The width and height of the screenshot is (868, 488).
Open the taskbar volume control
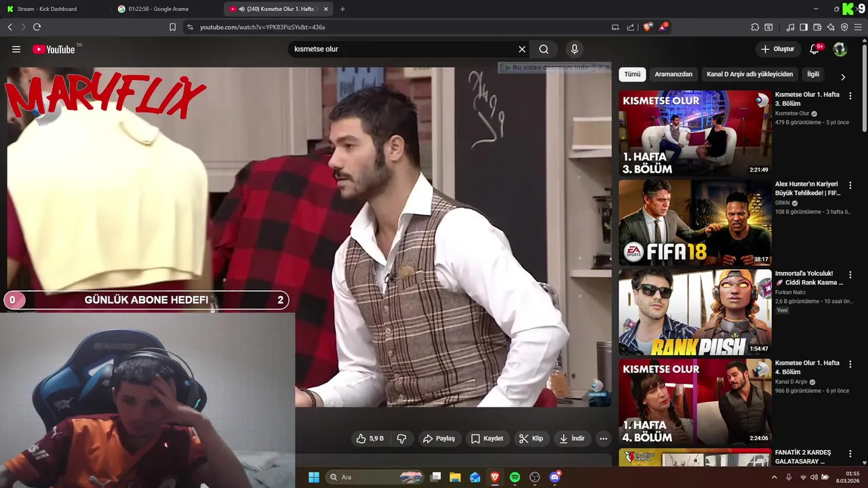(814, 477)
